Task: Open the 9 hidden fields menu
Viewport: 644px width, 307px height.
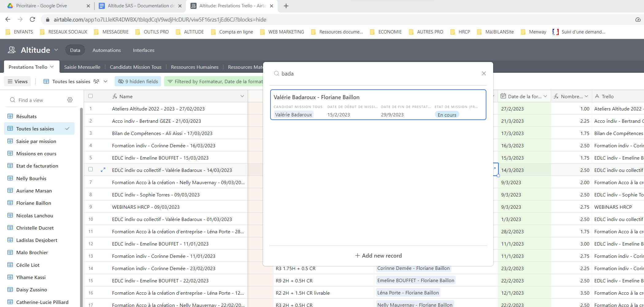Action: [x=138, y=81]
